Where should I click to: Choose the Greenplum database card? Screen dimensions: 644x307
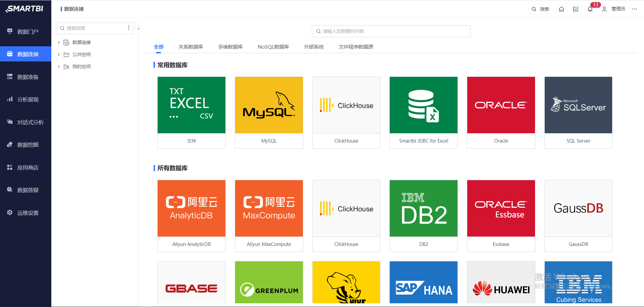[269, 282]
